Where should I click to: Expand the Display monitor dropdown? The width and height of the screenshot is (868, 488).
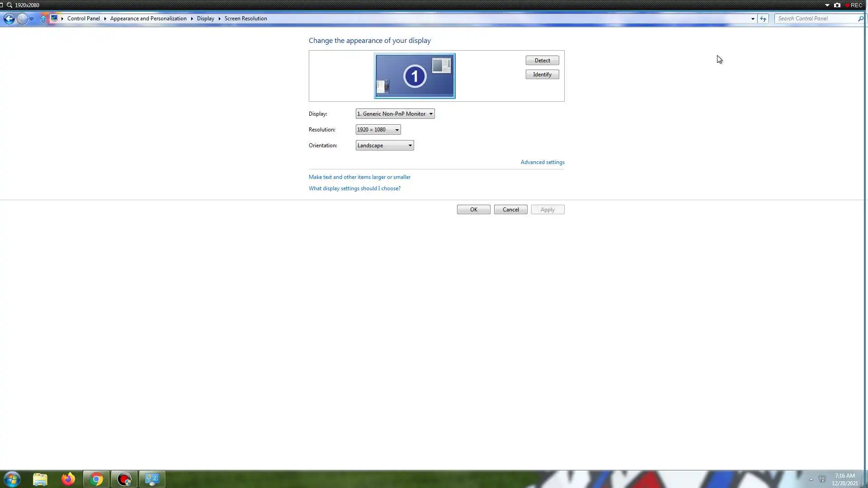tap(395, 114)
